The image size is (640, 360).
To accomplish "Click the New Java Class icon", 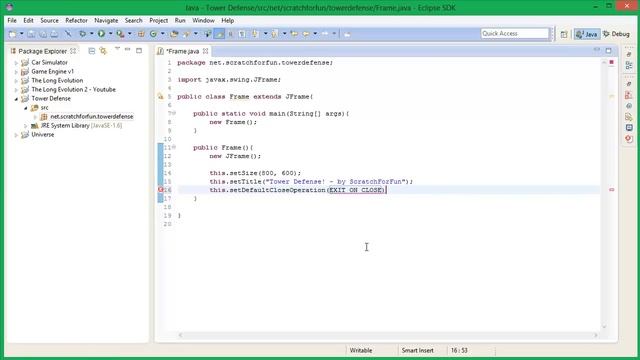I will point(153,34).
